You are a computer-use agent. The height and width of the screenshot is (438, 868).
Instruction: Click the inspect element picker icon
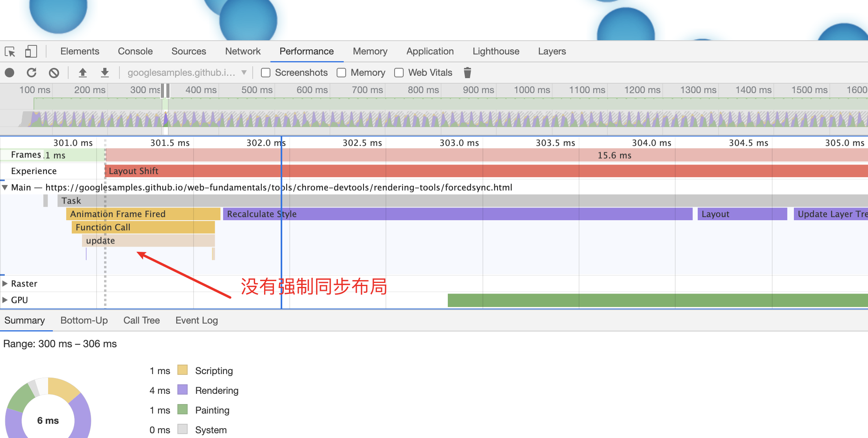pos(10,52)
